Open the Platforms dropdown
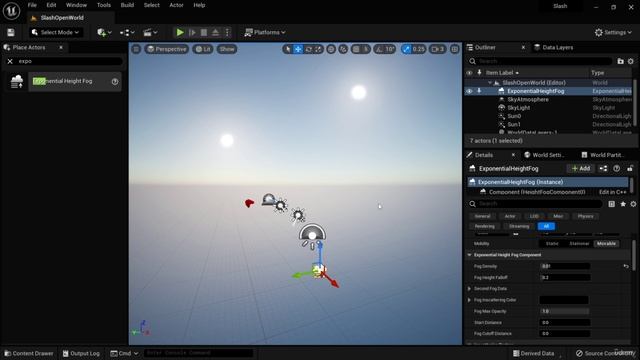The image size is (640, 360). click(264, 32)
